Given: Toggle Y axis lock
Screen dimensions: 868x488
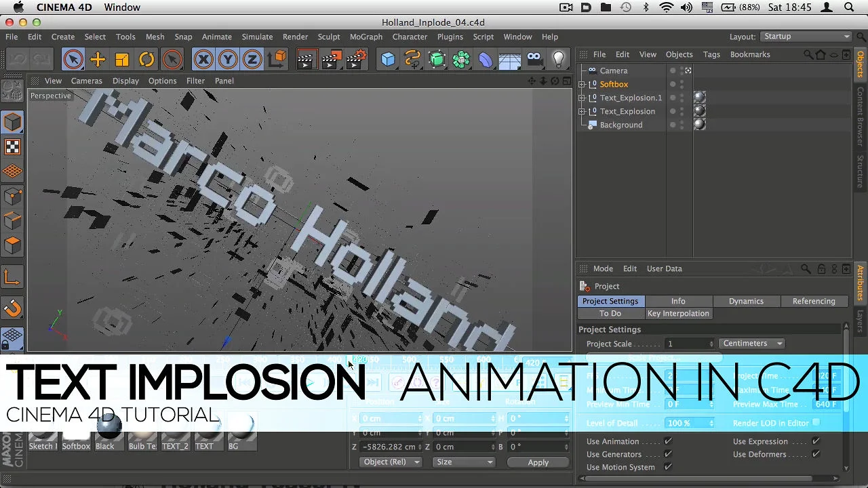Looking at the screenshot, I should pyautogui.click(x=228, y=60).
